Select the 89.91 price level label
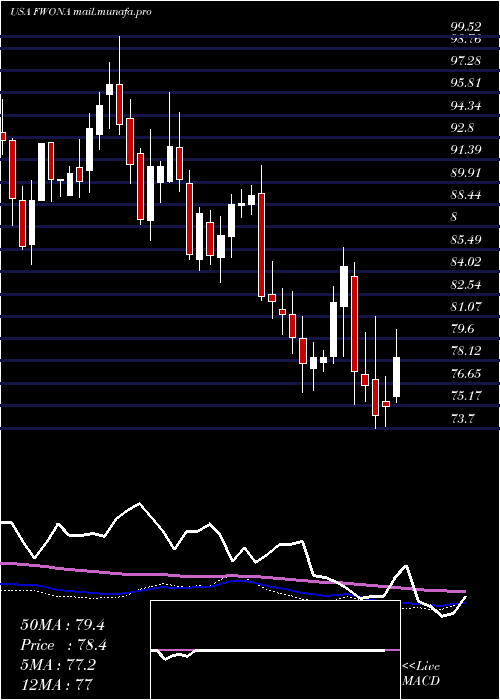500x700 pixels. pos(466,173)
